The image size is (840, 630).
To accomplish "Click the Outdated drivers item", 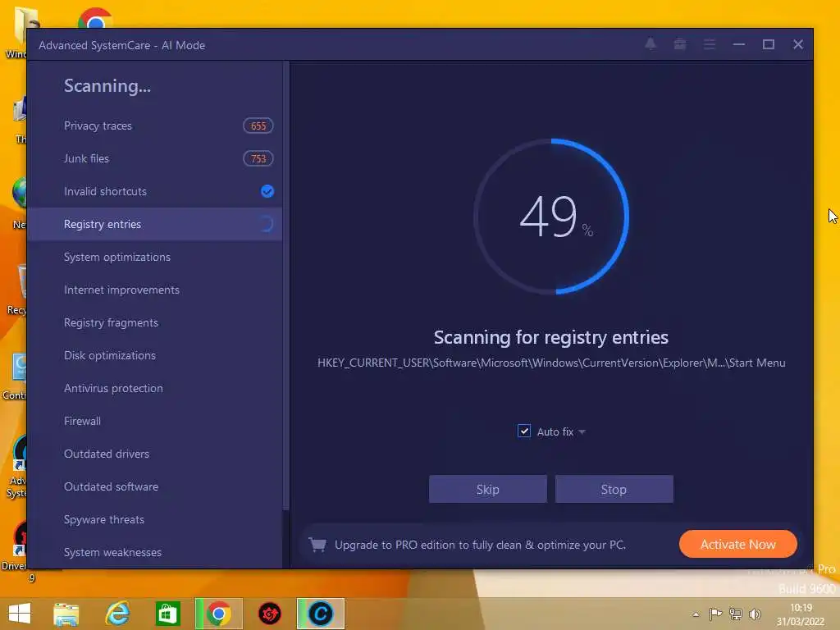I will tap(155, 454).
